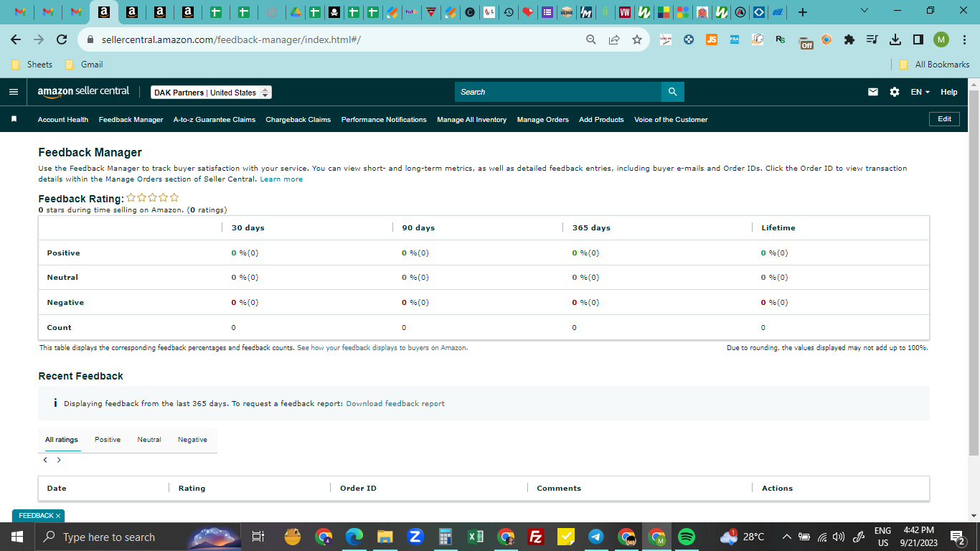The image size is (980, 551).
Task: Open Microsoft Edge from the taskbar
Action: 354,537
